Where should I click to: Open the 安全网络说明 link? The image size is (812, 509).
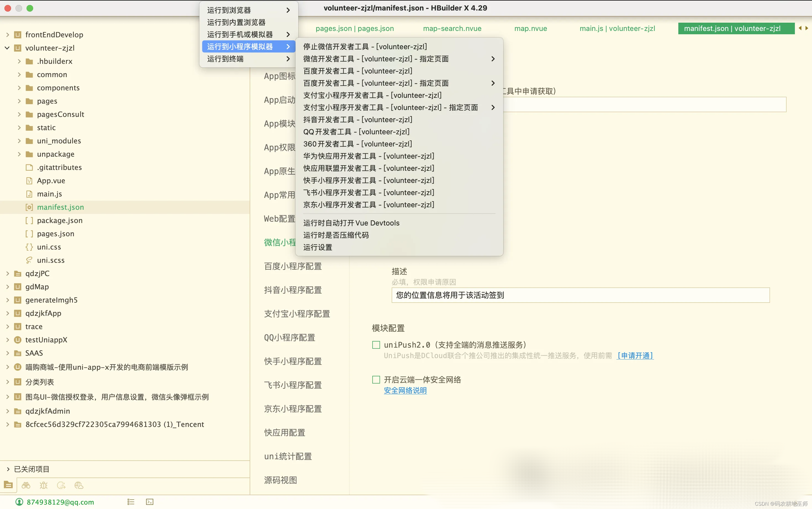(x=405, y=390)
